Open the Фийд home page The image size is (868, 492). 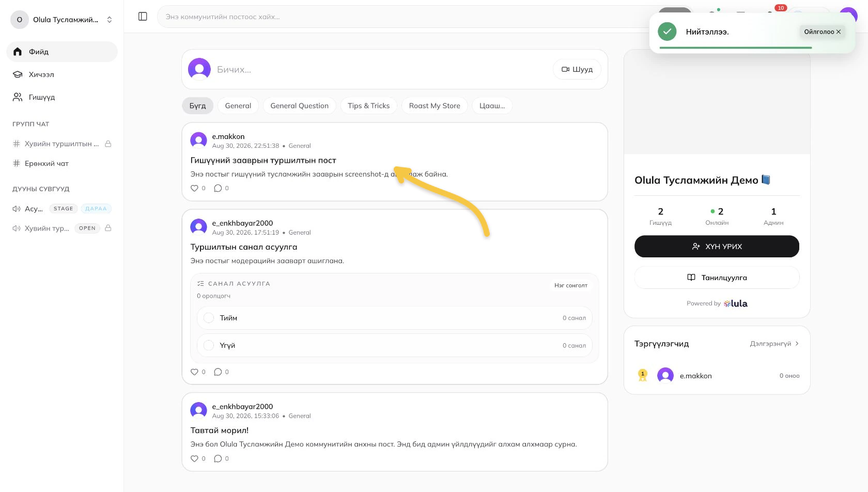62,52
